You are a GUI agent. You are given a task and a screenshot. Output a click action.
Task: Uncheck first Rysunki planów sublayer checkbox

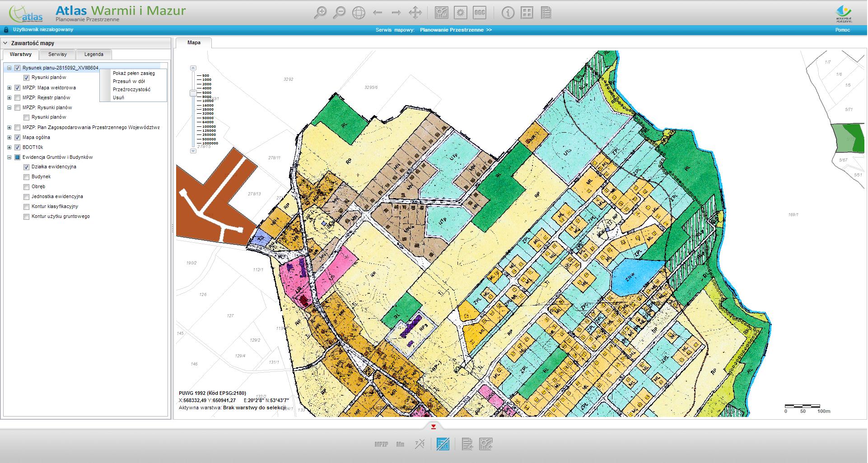27,78
